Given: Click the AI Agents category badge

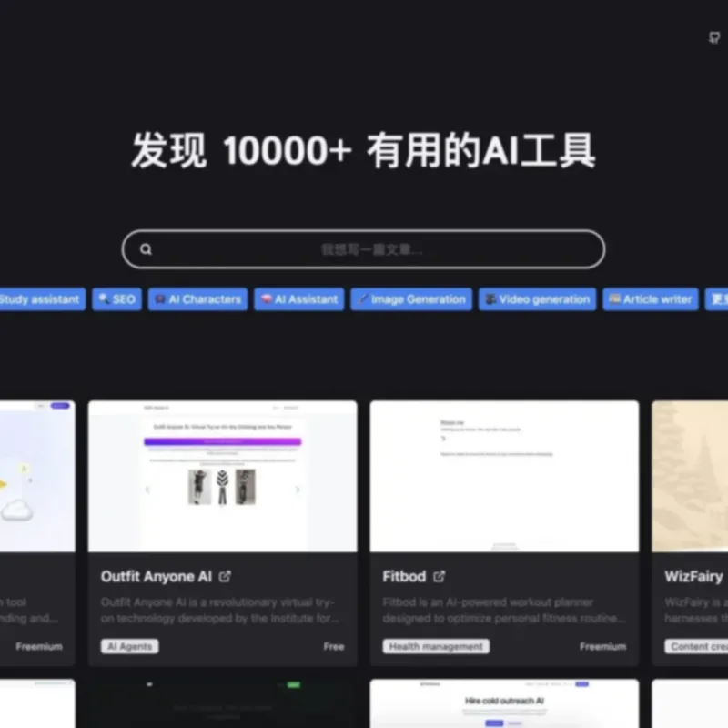Looking at the screenshot, I should tap(130, 646).
